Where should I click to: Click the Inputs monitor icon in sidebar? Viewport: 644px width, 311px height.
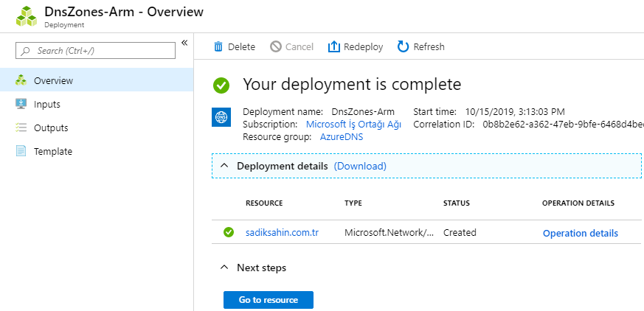coord(21,104)
